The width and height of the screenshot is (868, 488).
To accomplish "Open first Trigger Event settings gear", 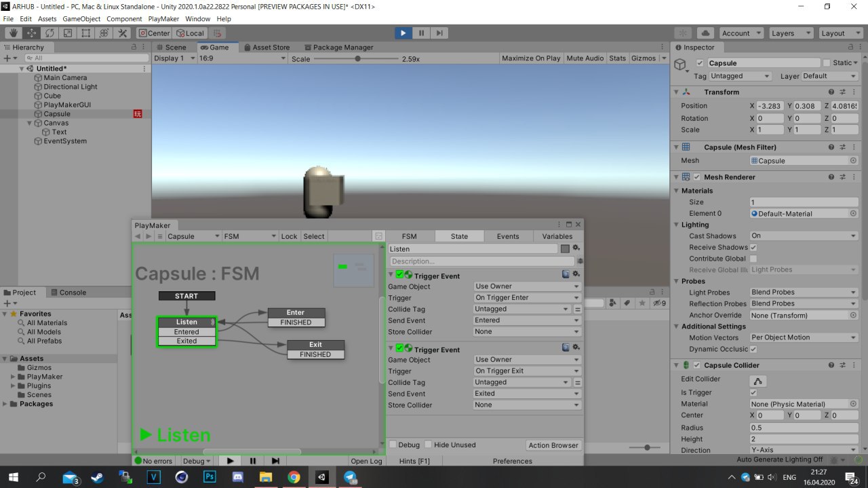I will coord(576,274).
